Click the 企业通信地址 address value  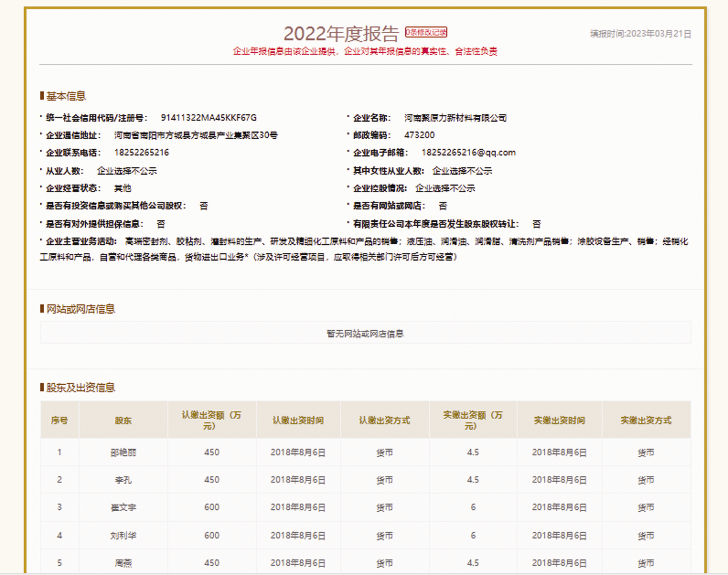click(196, 135)
